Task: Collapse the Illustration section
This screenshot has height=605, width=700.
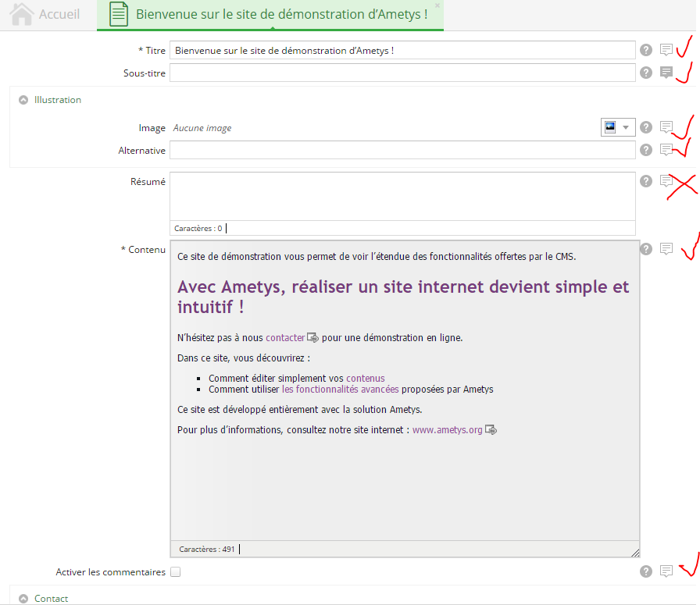Action: (x=23, y=100)
